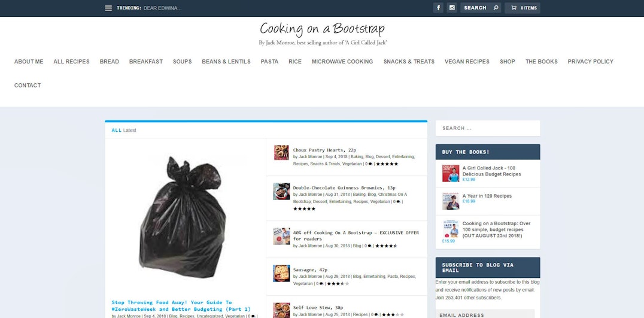Open the Instagram page icon
Viewport: 644px width, 318px height.
click(x=452, y=8)
